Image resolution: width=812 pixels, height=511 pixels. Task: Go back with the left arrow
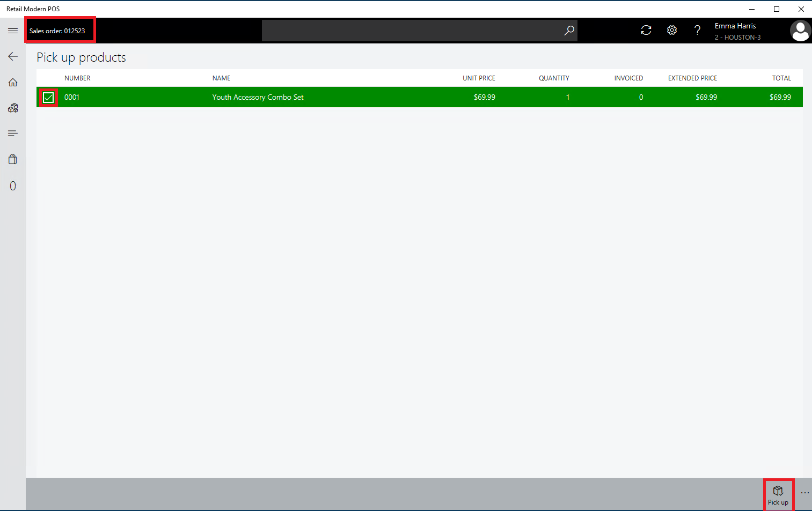[13, 56]
